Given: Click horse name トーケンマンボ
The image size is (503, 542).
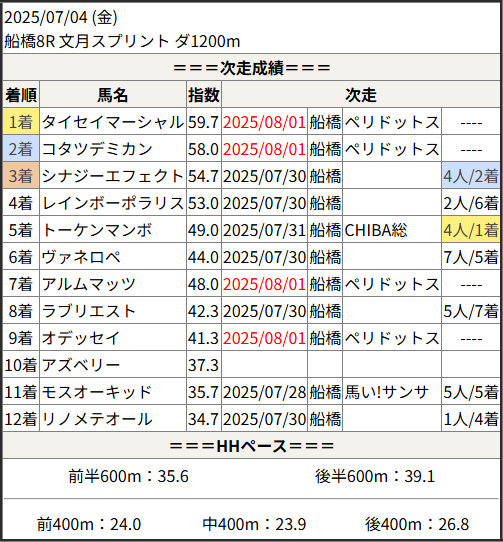Looking at the screenshot, I should pyautogui.click(x=97, y=230).
